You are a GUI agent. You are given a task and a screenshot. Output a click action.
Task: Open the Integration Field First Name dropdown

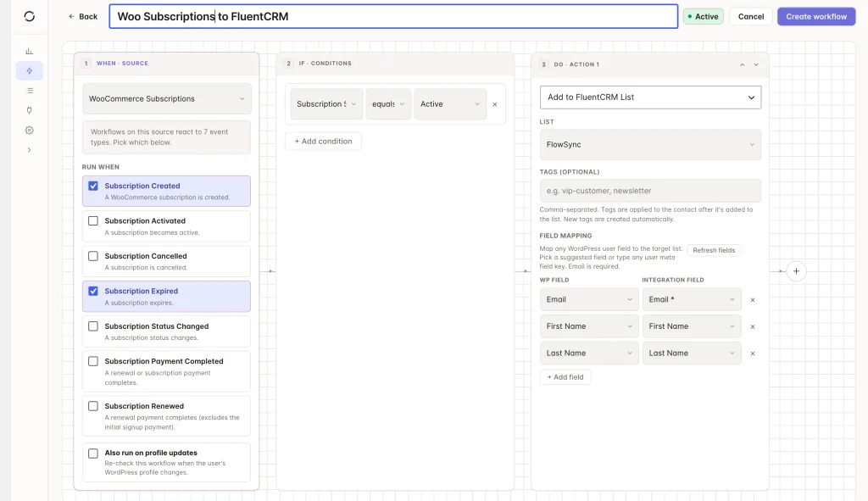(x=692, y=326)
